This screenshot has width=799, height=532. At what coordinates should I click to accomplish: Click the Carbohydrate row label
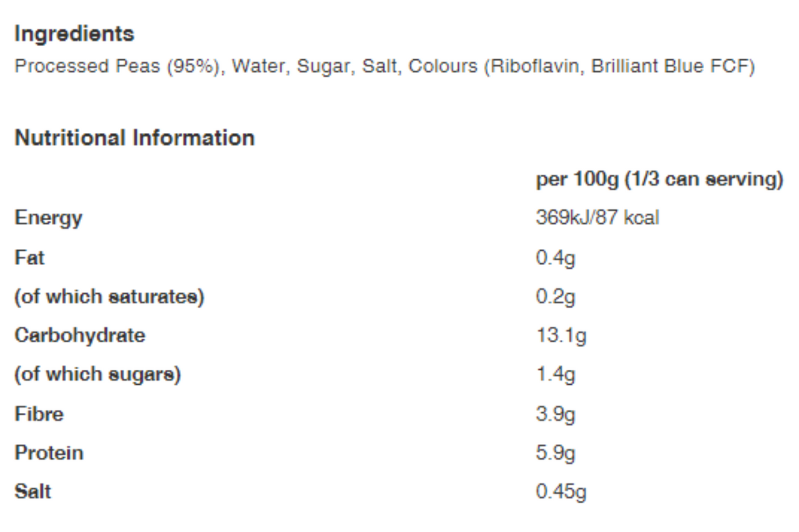click(80, 336)
